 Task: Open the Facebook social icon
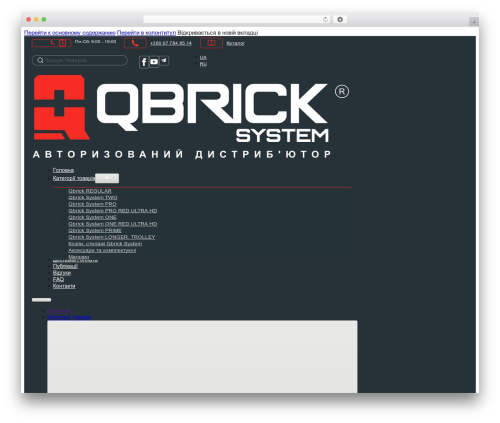point(144,62)
